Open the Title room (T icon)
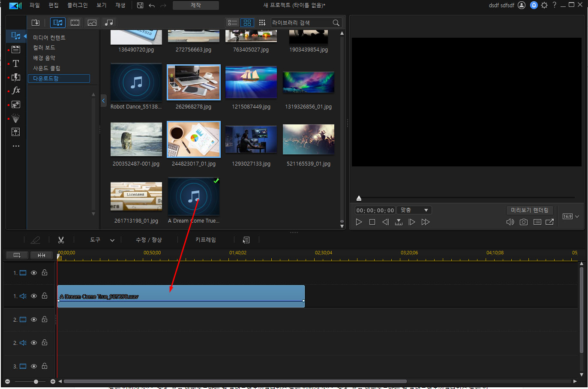This screenshot has width=588, height=389. [16, 63]
